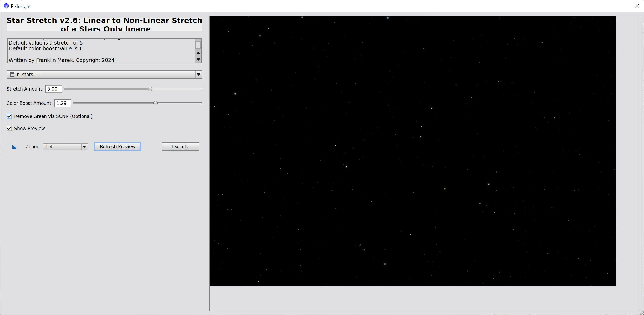Click the resize grip at window corner

pyautogui.click(x=642, y=313)
